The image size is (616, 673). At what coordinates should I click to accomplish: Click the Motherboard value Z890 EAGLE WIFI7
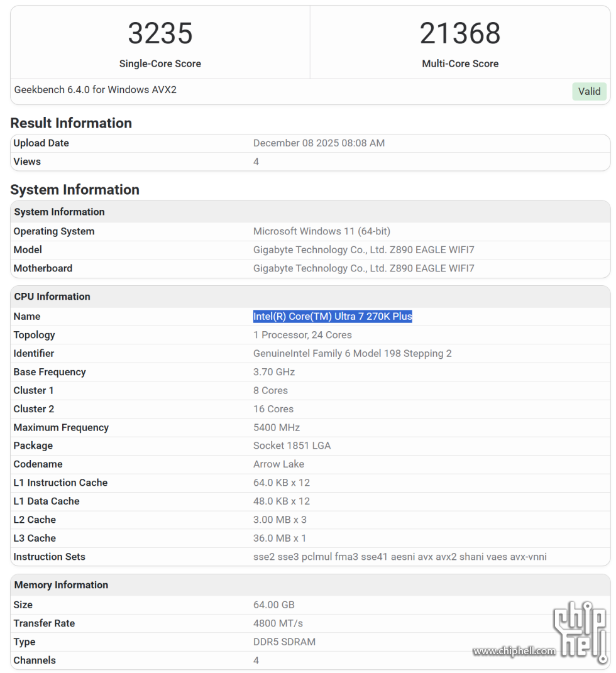(x=363, y=268)
